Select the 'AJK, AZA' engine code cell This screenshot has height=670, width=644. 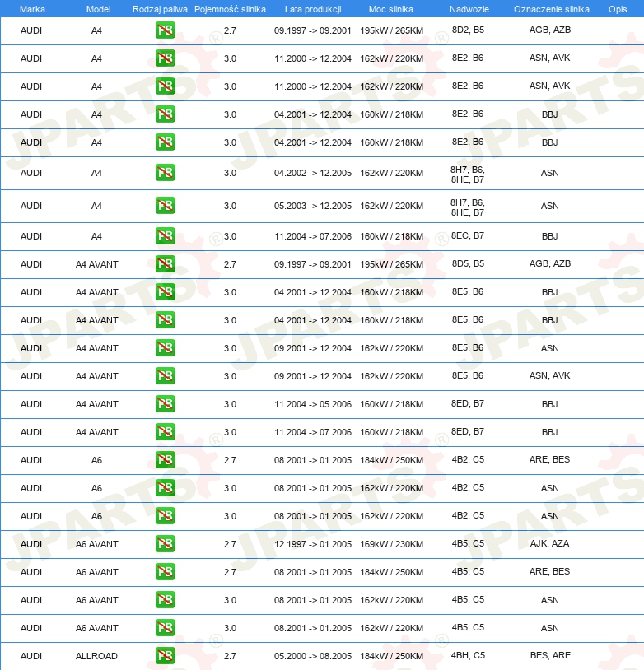[550, 543]
